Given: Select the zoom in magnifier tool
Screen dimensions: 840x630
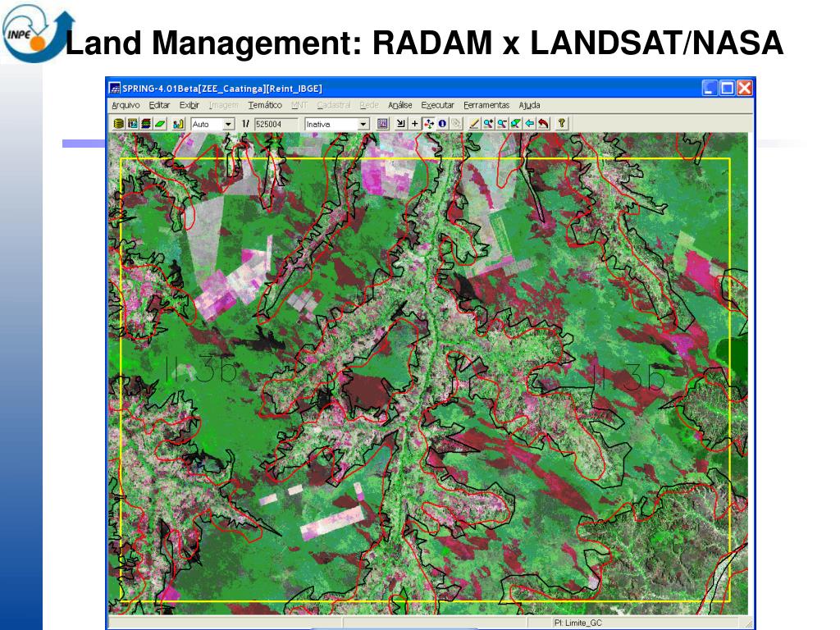Looking at the screenshot, I should pyautogui.click(x=488, y=124).
